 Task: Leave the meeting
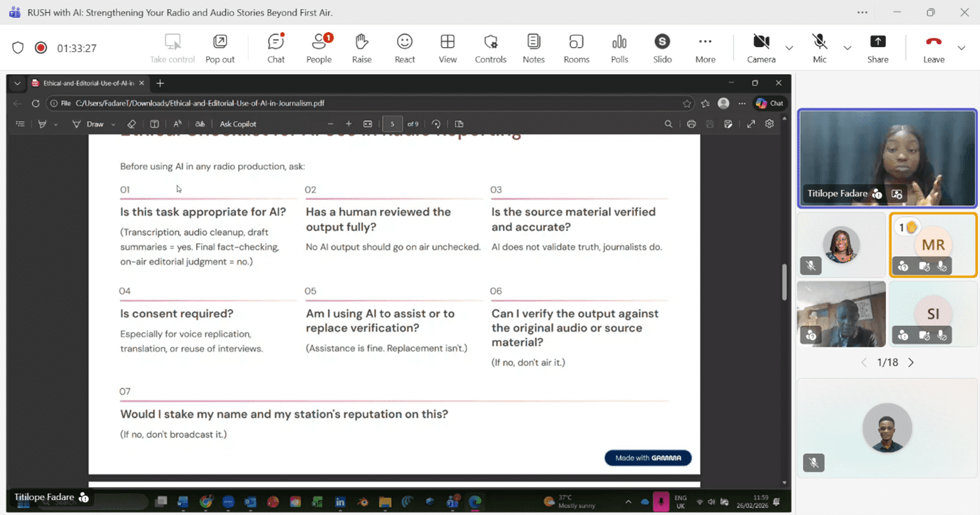[933, 48]
